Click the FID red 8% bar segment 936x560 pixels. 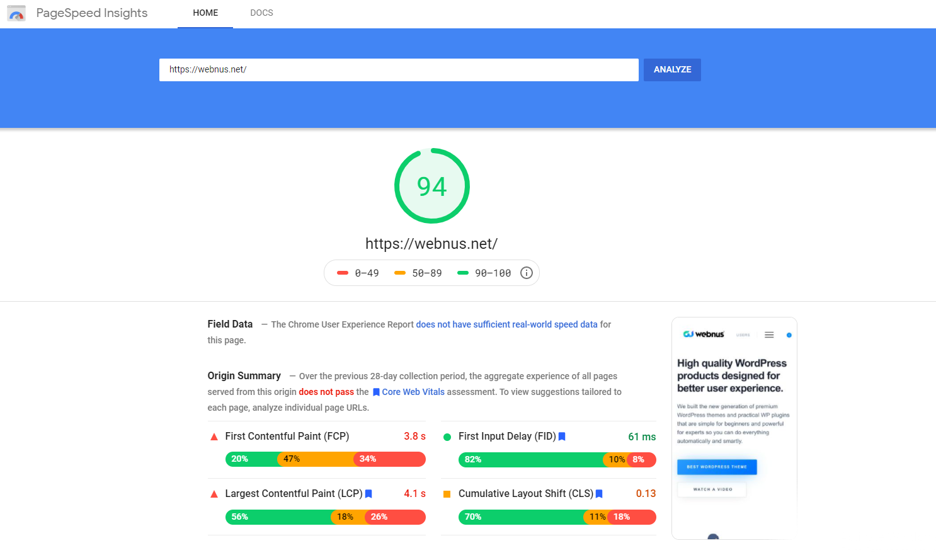(642, 460)
